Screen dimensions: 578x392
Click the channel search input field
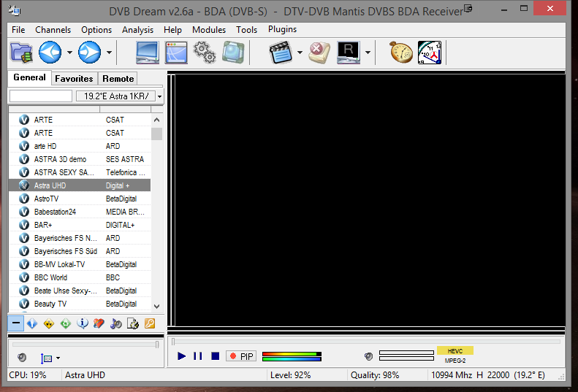click(41, 96)
